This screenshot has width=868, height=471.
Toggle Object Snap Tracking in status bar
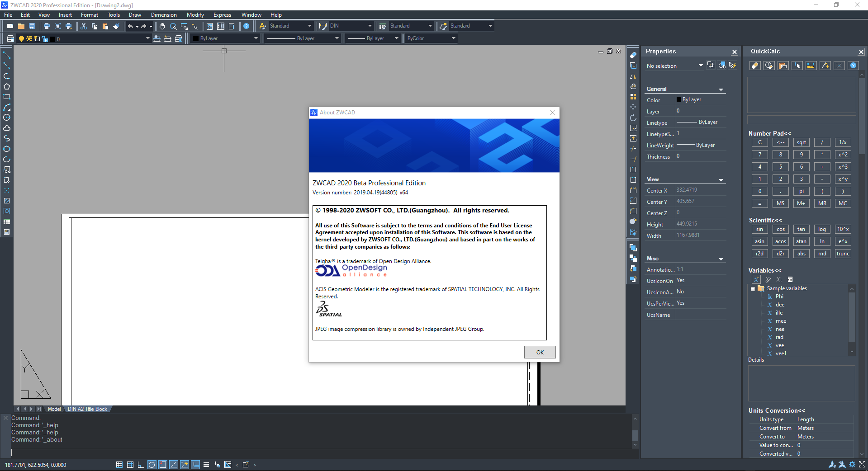click(x=174, y=465)
